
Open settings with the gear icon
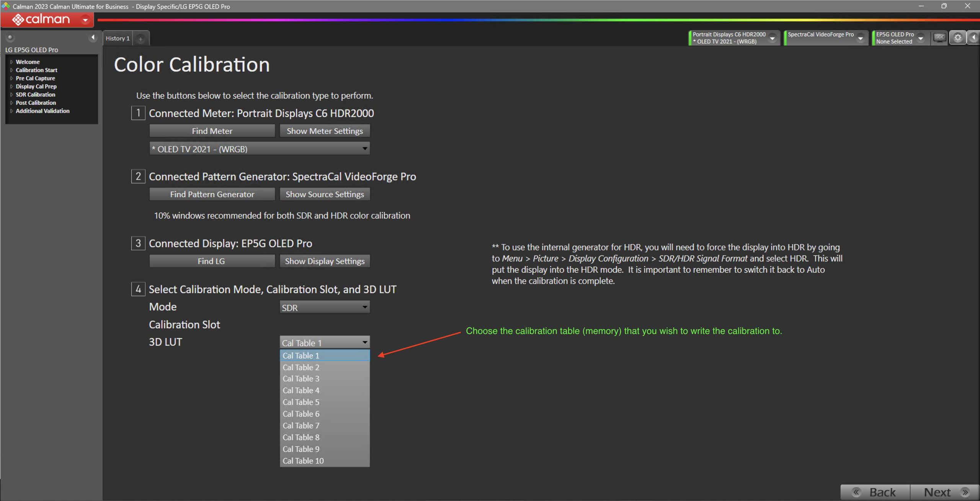click(957, 38)
